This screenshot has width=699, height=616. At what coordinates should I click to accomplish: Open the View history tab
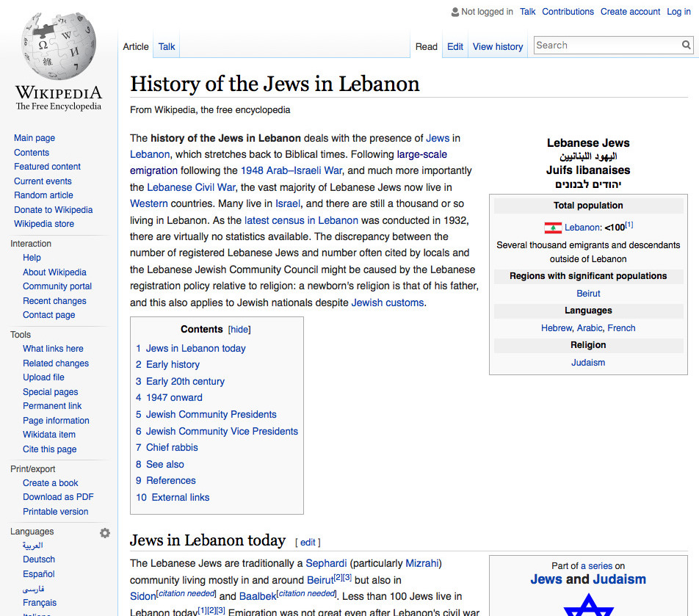pyautogui.click(x=497, y=46)
